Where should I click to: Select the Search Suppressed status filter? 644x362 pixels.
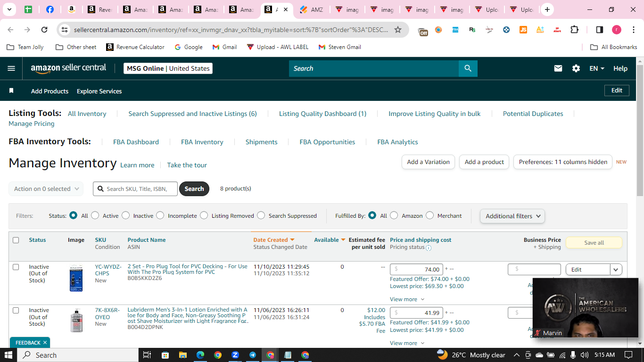point(261,215)
